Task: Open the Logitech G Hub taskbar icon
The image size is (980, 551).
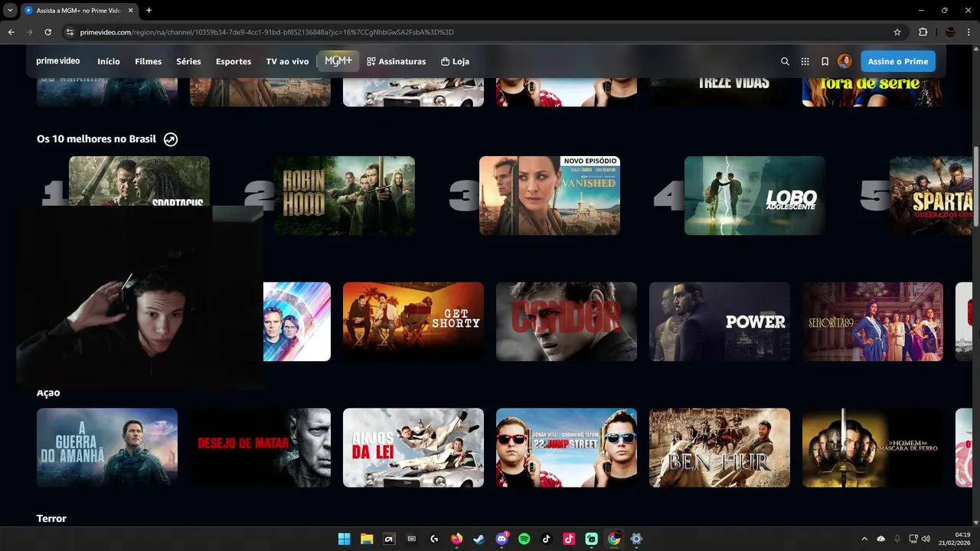Action: click(434, 539)
